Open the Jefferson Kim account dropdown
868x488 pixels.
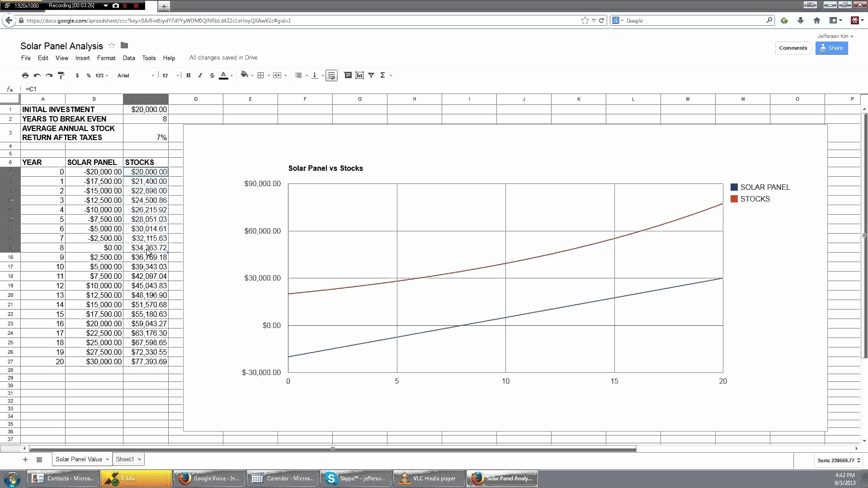pos(835,36)
